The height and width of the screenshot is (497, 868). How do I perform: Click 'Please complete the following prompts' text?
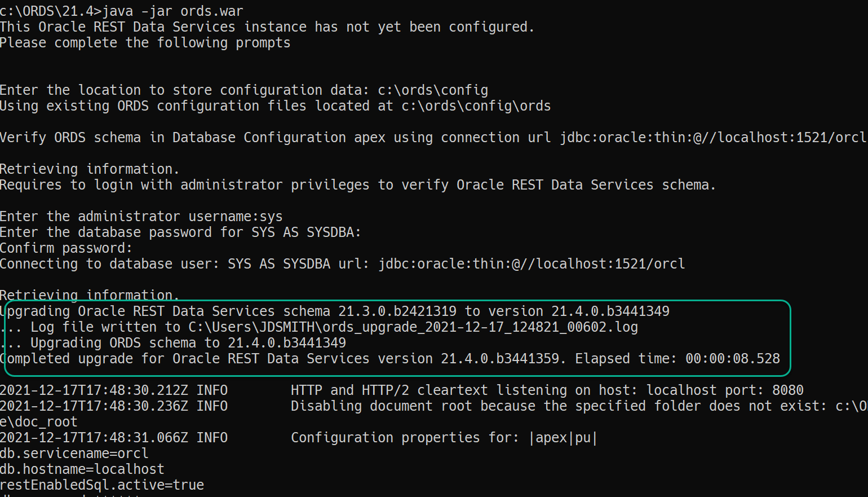[x=145, y=43]
